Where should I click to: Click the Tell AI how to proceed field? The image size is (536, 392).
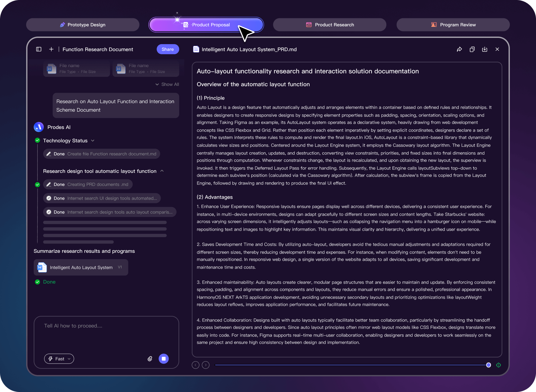tap(106, 333)
